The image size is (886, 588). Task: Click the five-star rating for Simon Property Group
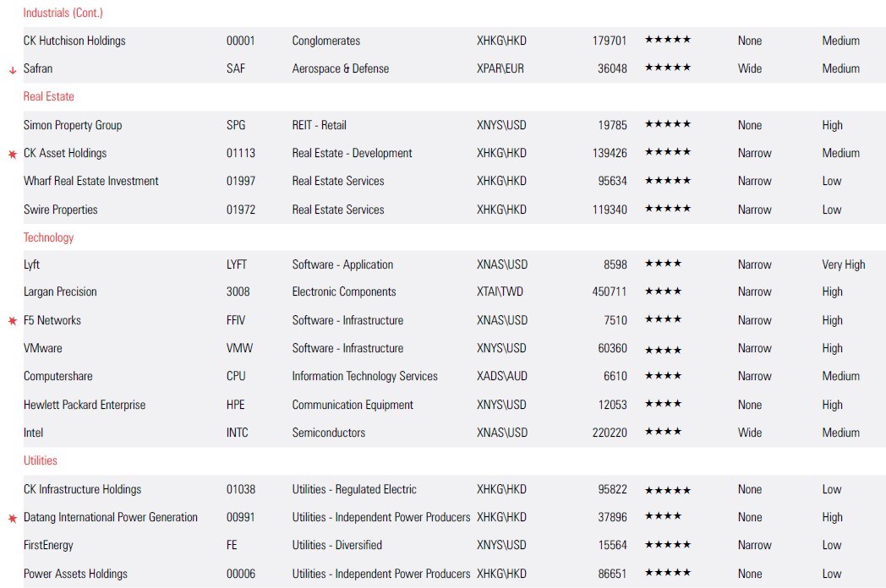click(667, 124)
